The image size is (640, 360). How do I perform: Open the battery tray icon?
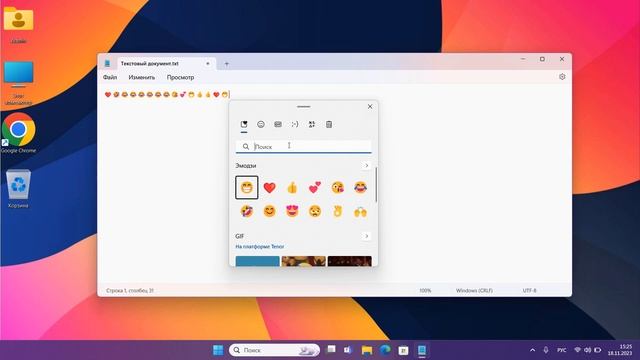coord(598,350)
